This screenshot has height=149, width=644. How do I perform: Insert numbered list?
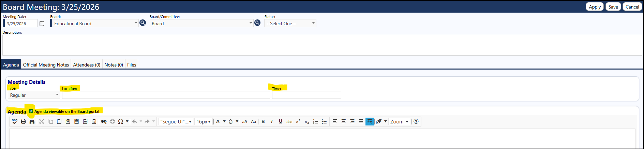tap(316, 121)
